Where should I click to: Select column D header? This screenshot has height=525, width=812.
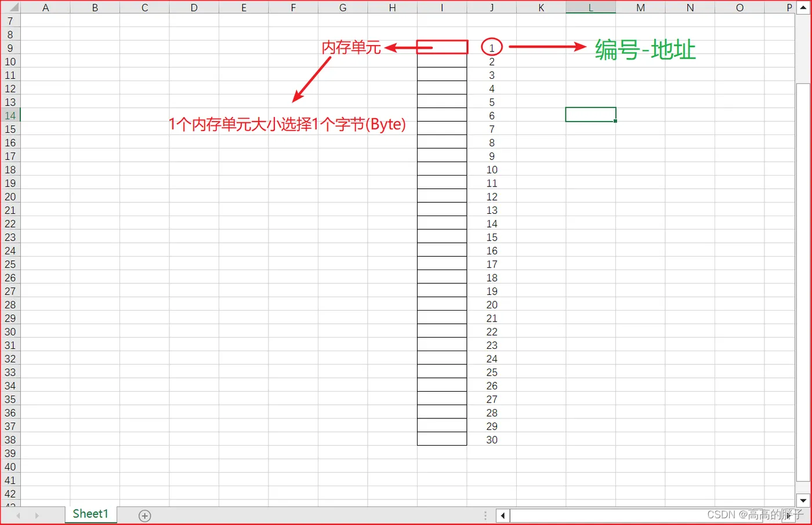coord(194,8)
